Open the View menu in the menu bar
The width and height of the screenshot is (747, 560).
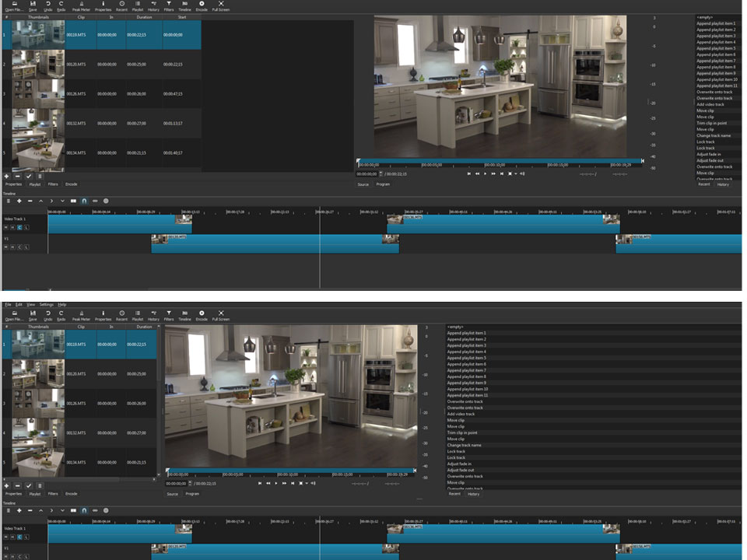tap(31, 304)
